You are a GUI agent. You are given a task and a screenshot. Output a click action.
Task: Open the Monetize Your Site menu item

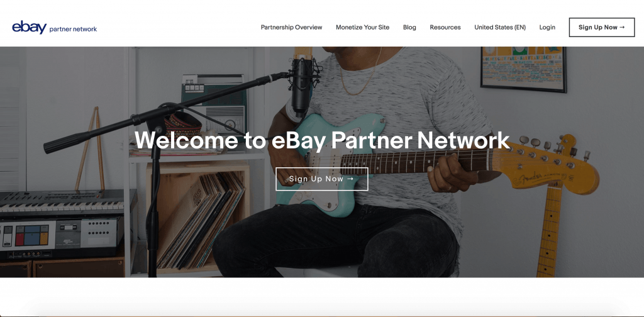[x=362, y=27]
